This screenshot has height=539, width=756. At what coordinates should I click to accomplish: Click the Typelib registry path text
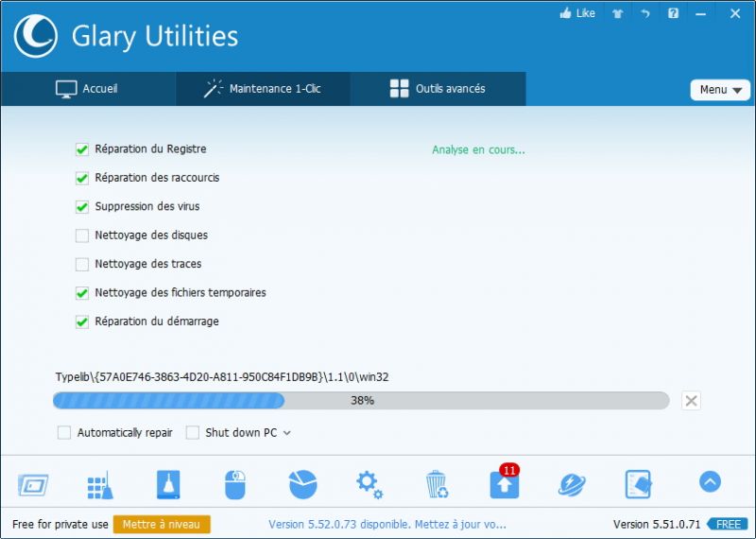[x=222, y=377]
